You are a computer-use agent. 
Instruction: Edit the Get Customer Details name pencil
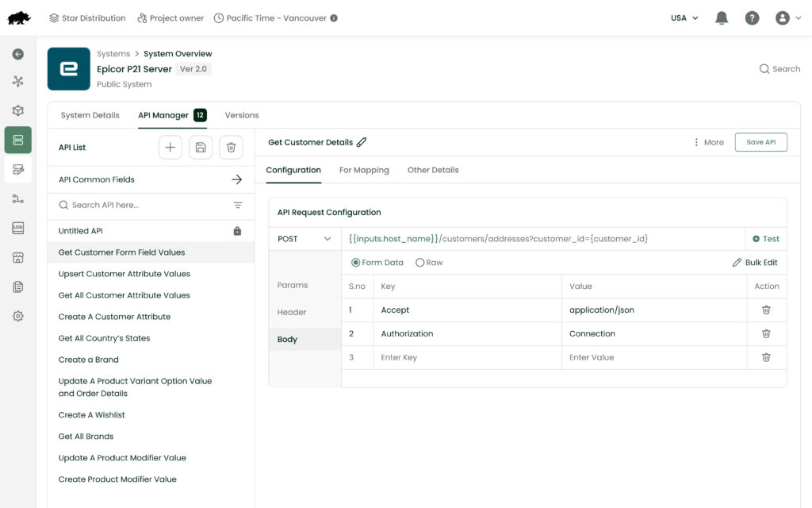tap(362, 142)
